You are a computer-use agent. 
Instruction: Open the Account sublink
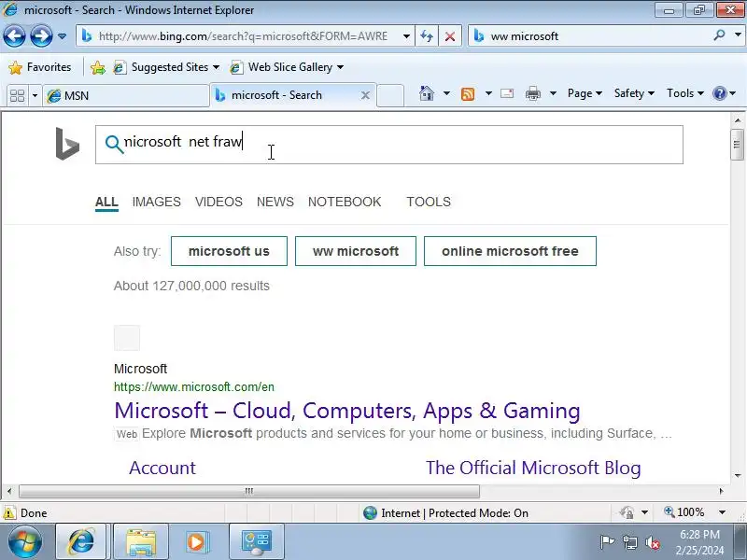coord(162,468)
